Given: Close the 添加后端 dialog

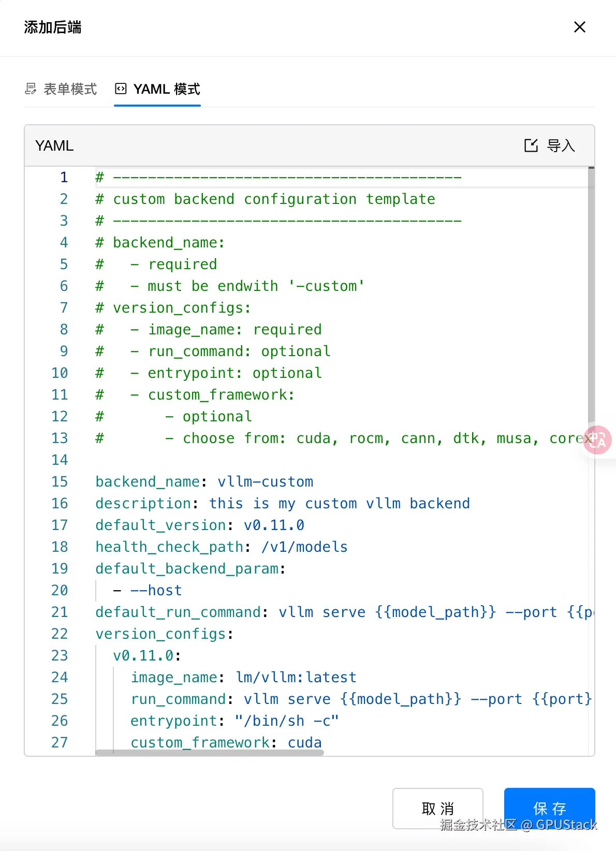Looking at the screenshot, I should (579, 27).
